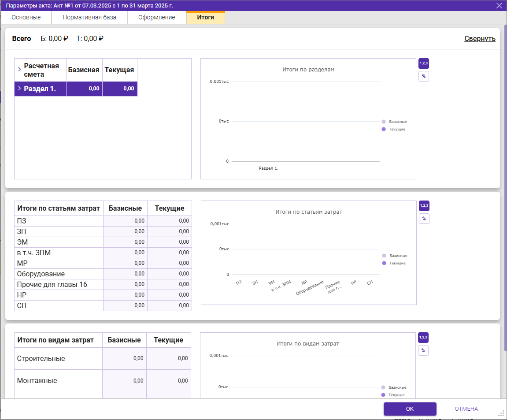Select 1,2,3 mode for cost types chart
The width and height of the screenshot is (507, 420).
(x=423, y=338)
